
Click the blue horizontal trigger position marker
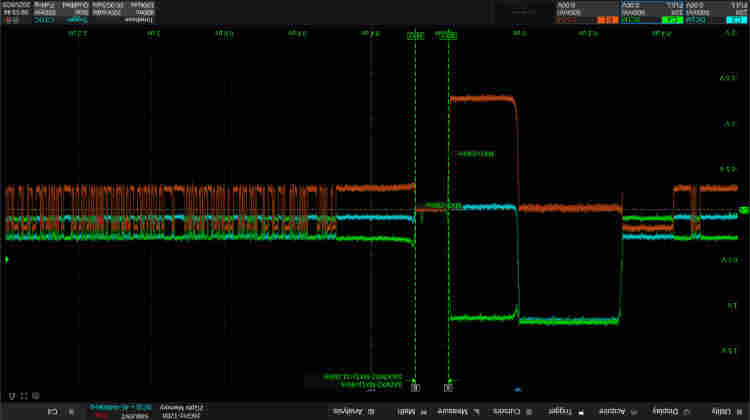[x=518, y=387]
